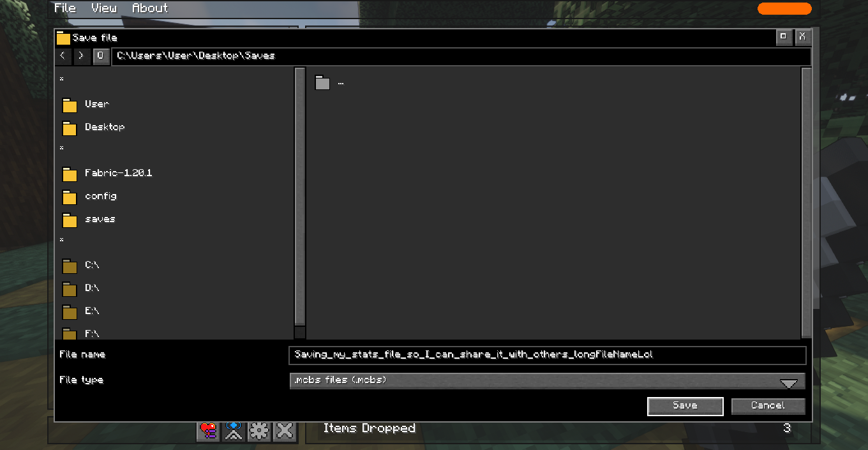Open the parent directory folder icon

(x=322, y=82)
